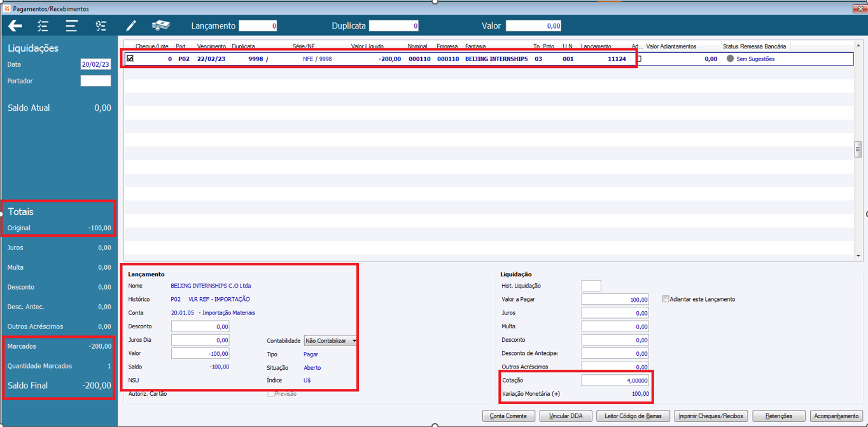Click the gray Sem Sugestões status circle
868x427 pixels.
[x=730, y=59]
